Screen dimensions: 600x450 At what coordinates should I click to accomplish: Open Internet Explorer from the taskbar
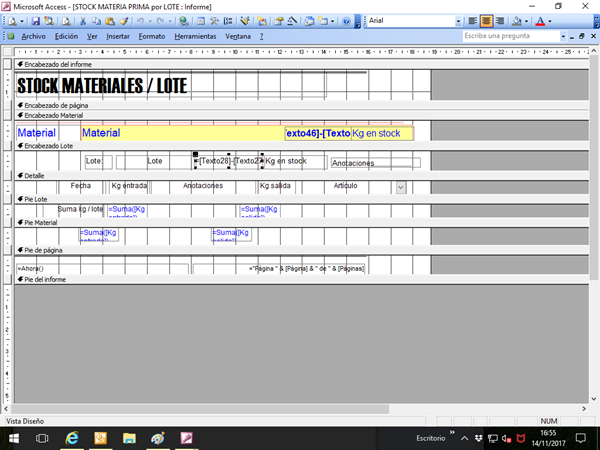coord(72,438)
